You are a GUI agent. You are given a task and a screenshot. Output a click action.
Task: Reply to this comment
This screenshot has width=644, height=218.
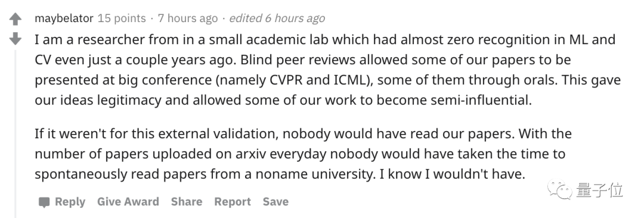pyautogui.click(x=70, y=202)
